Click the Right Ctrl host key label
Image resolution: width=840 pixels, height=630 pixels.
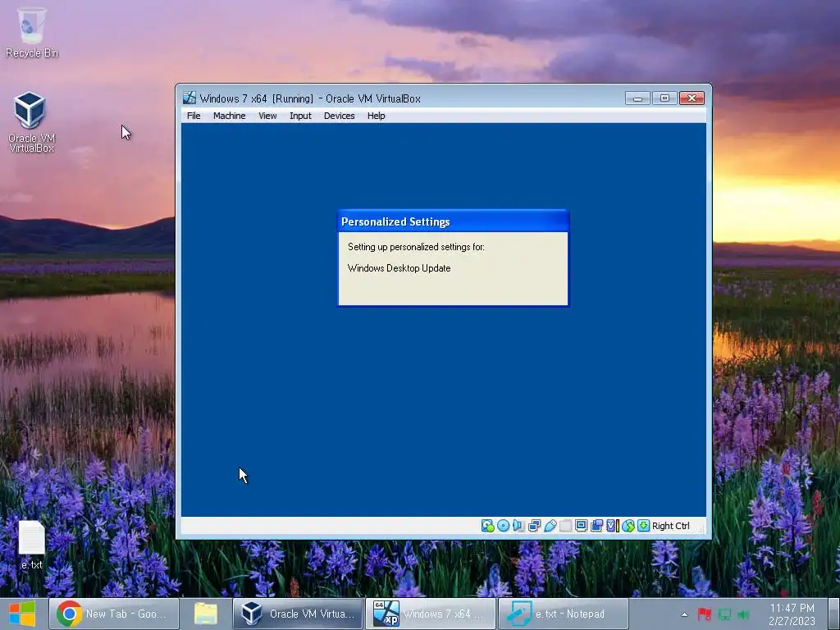tap(671, 526)
